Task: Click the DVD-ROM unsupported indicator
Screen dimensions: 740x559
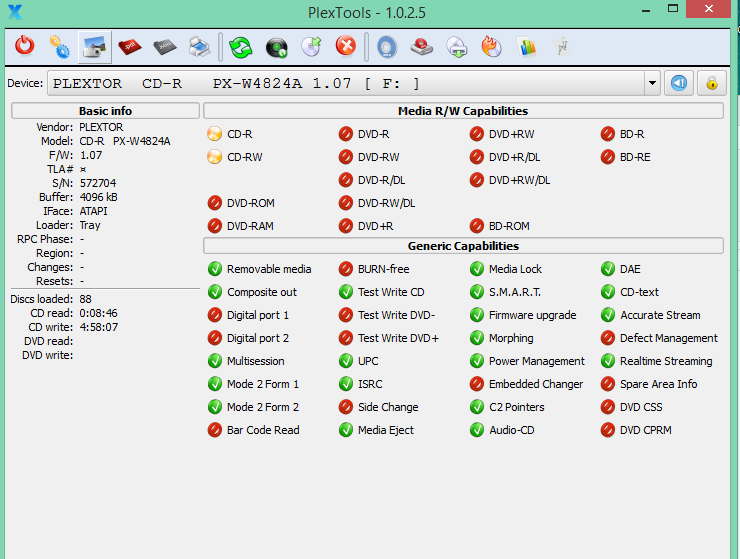Action: tap(215, 203)
